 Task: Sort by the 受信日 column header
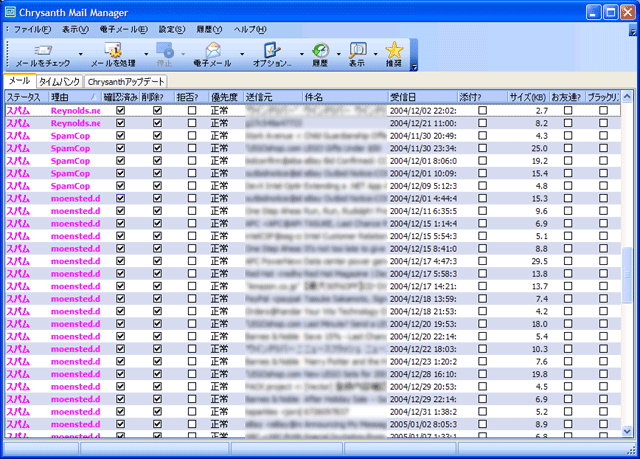pyautogui.click(x=422, y=97)
